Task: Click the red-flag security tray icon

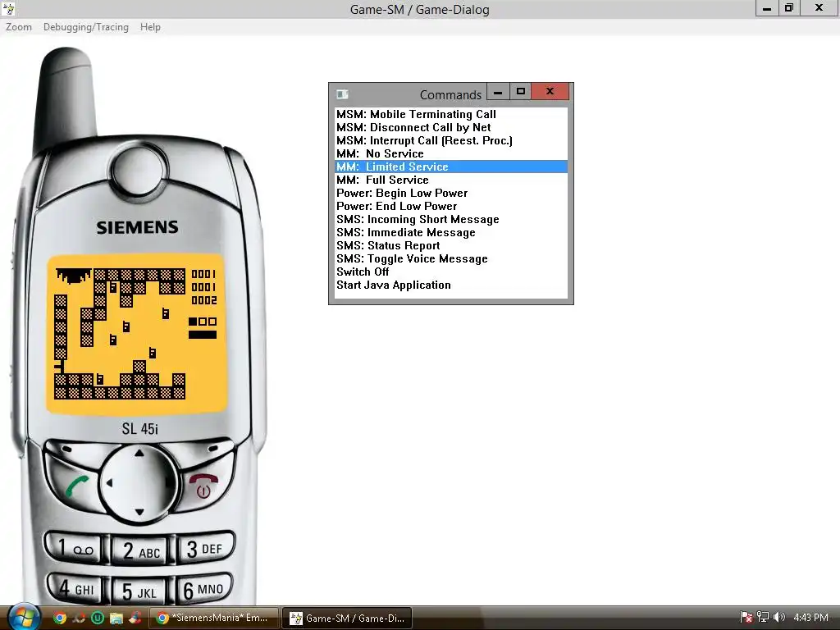Action: [x=746, y=618]
